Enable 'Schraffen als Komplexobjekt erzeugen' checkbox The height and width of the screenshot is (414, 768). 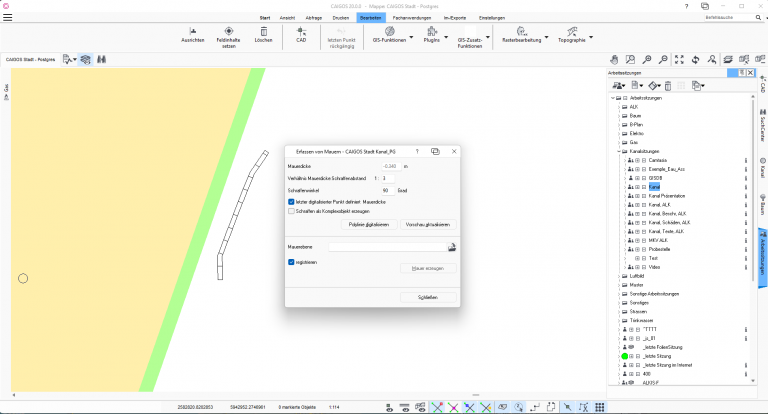(291, 211)
